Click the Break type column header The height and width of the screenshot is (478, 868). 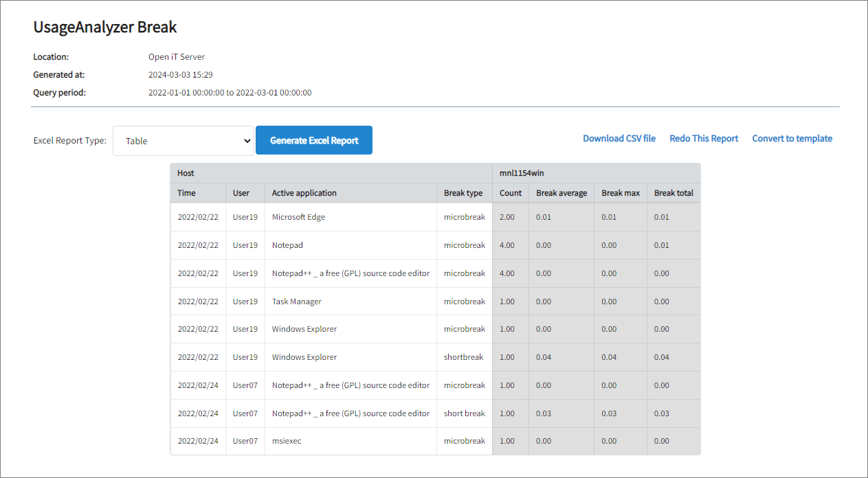tap(463, 193)
